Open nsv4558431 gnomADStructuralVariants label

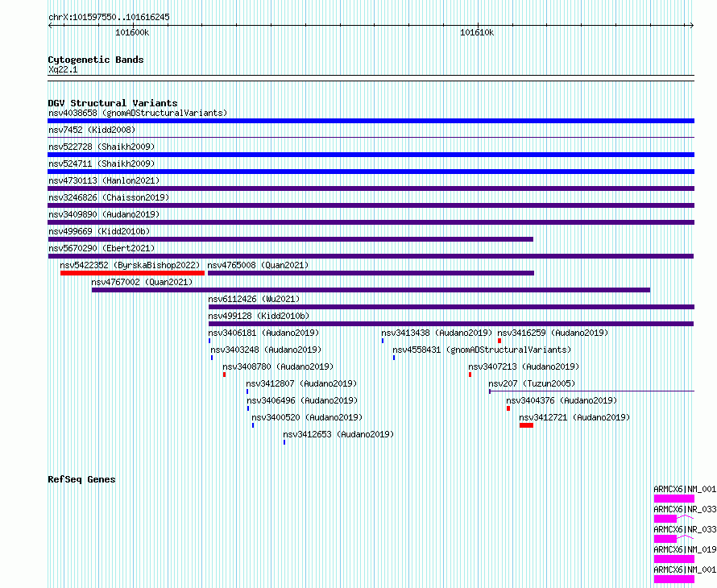tap(482, 350)
